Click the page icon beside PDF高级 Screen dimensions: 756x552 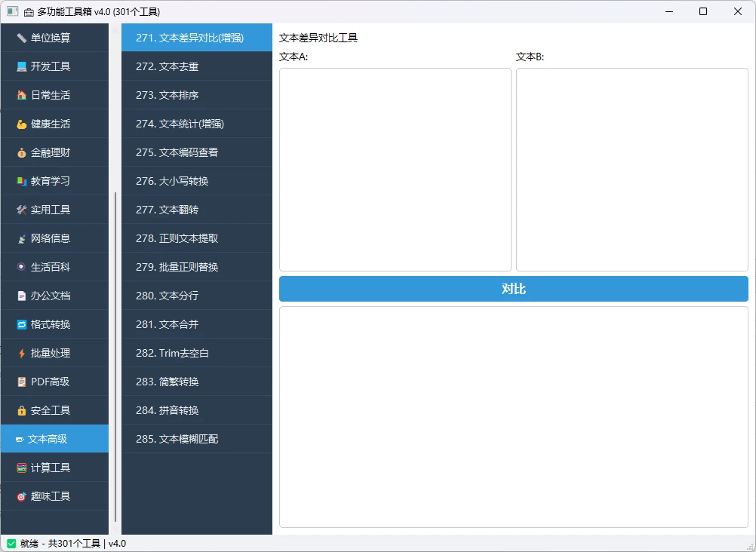pos(21,382)
